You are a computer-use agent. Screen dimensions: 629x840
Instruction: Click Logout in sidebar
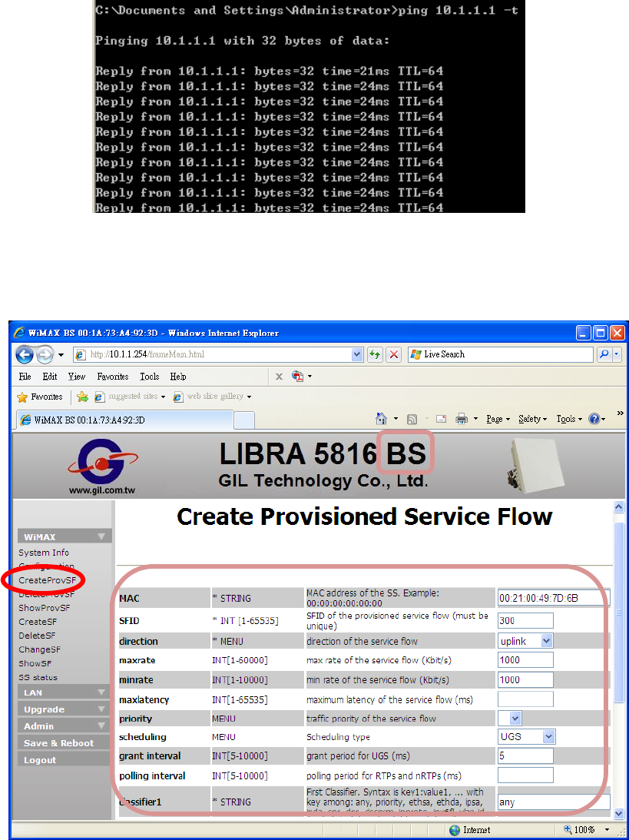point(65,760)
